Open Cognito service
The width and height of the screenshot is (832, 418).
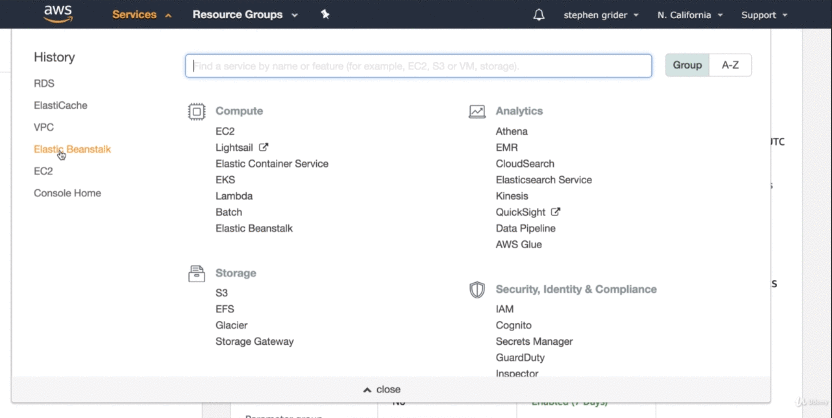tap(514, 325)
